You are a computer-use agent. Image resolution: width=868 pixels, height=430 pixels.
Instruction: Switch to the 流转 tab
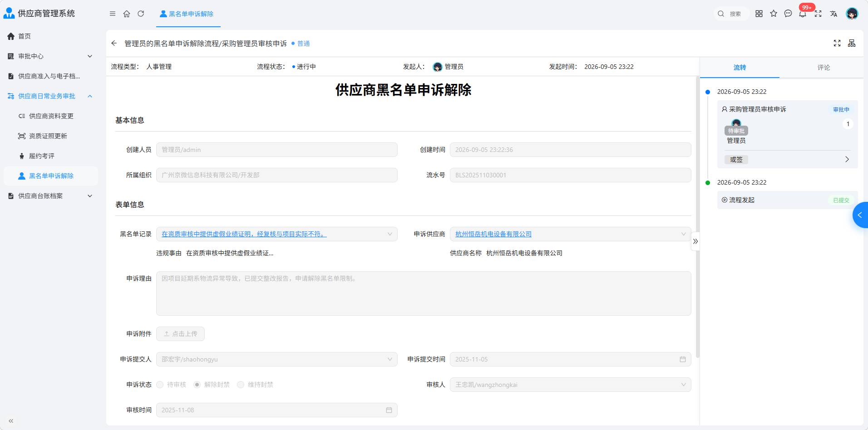click(x=740, y=68)
